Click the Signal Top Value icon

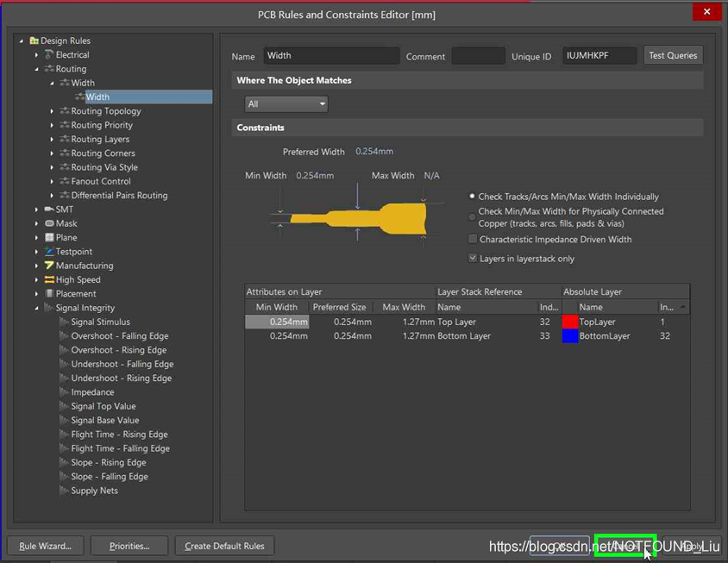coord(65,406)
